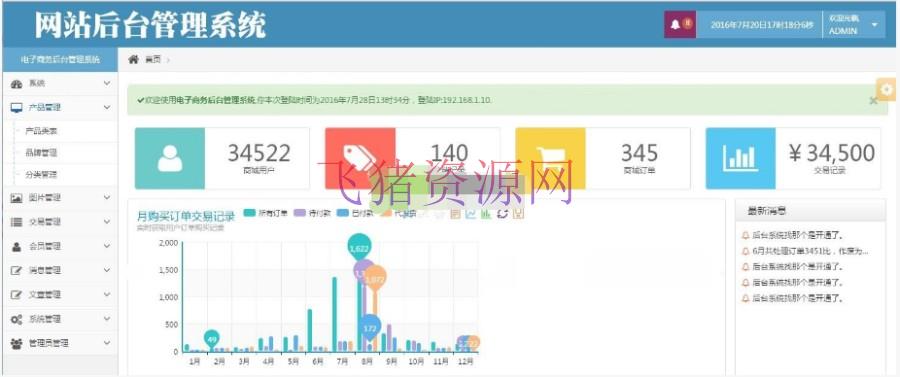Click the yellow shopping cart tile icon
The image size is (900, 377).
click(550, 158)
